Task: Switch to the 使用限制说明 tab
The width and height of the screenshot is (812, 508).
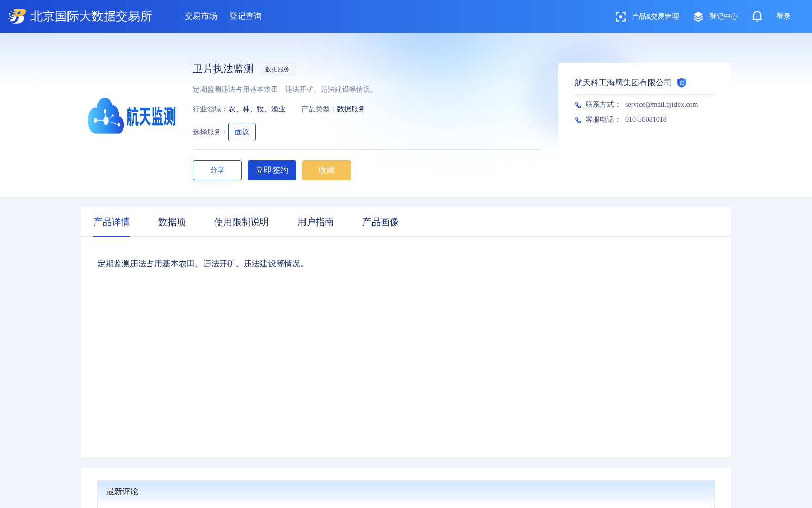Action: click(x=242, y=222)
